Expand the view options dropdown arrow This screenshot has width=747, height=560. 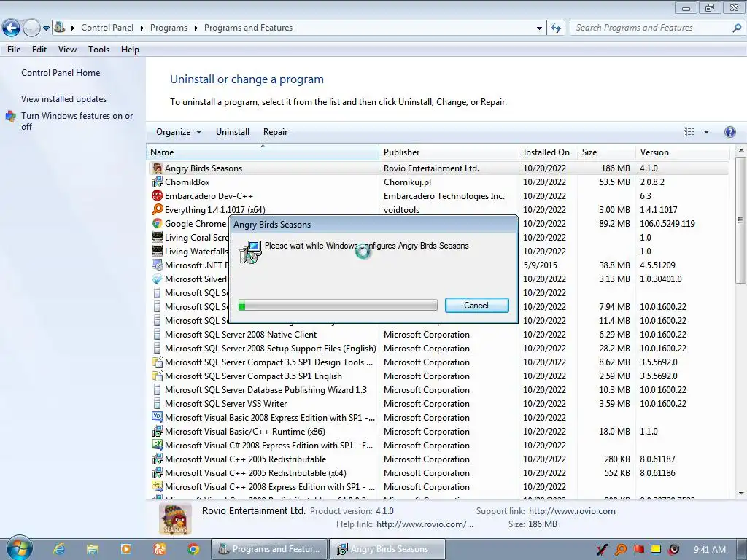[706, 132]
